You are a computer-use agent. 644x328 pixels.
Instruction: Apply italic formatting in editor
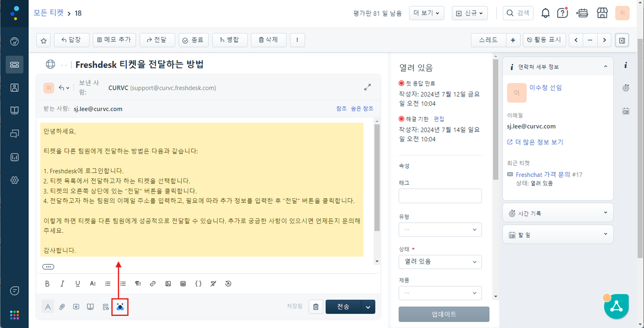click(x=62, y=284)
